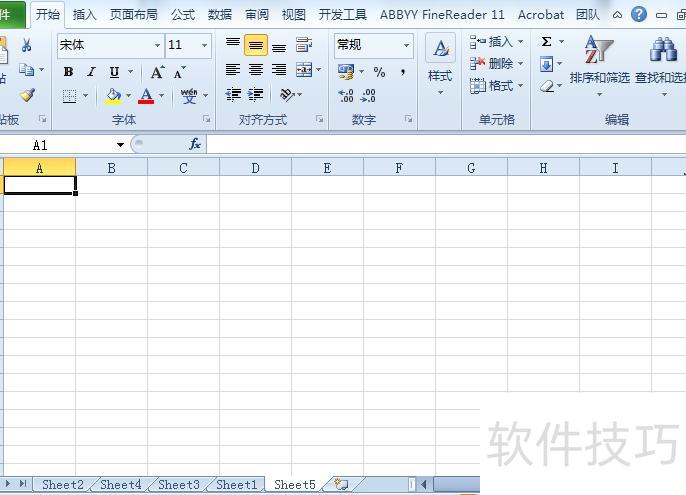Image resolution: width=686 pixels, height=495 pixels.
Task: Apply accounting number format icon
Action: click(346, 72)
